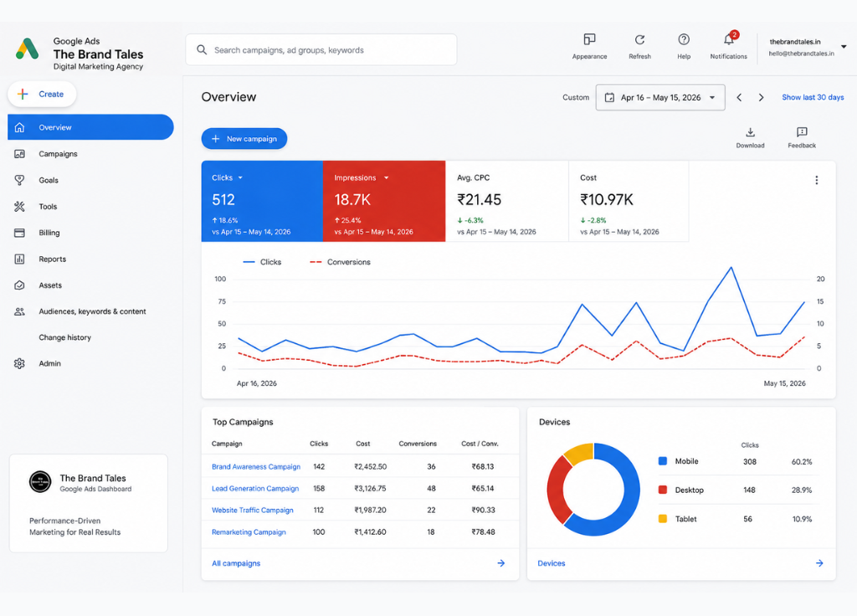
Task: Click the 60.2% Mobile share value
Action: (802, 462)
